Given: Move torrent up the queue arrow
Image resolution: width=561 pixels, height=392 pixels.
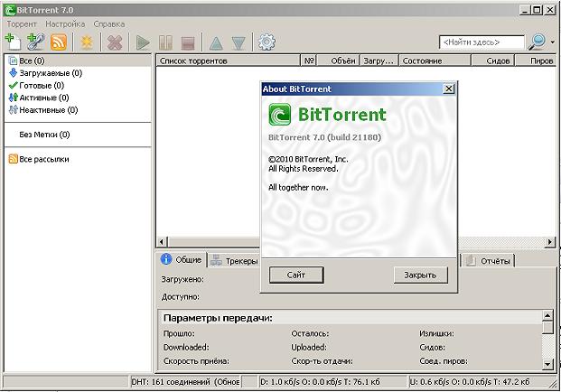Looking at the screenshot, I should click(x=215, y=42).
